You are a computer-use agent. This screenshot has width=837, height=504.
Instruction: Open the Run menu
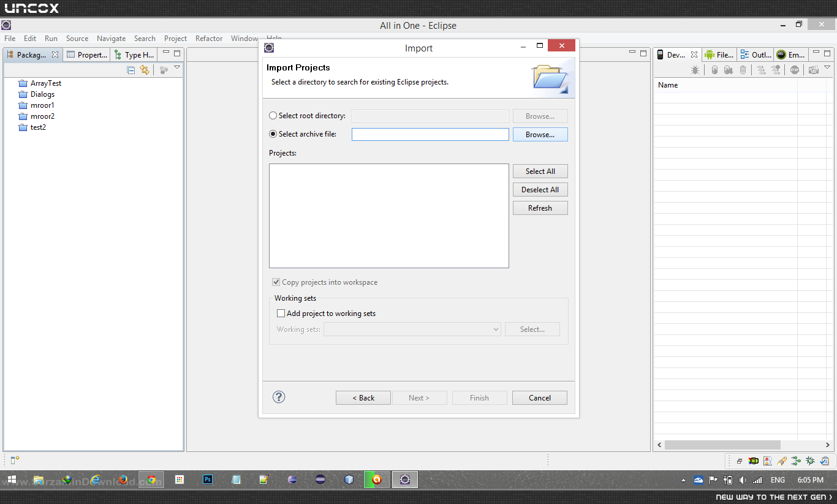(x=51, y=39)
